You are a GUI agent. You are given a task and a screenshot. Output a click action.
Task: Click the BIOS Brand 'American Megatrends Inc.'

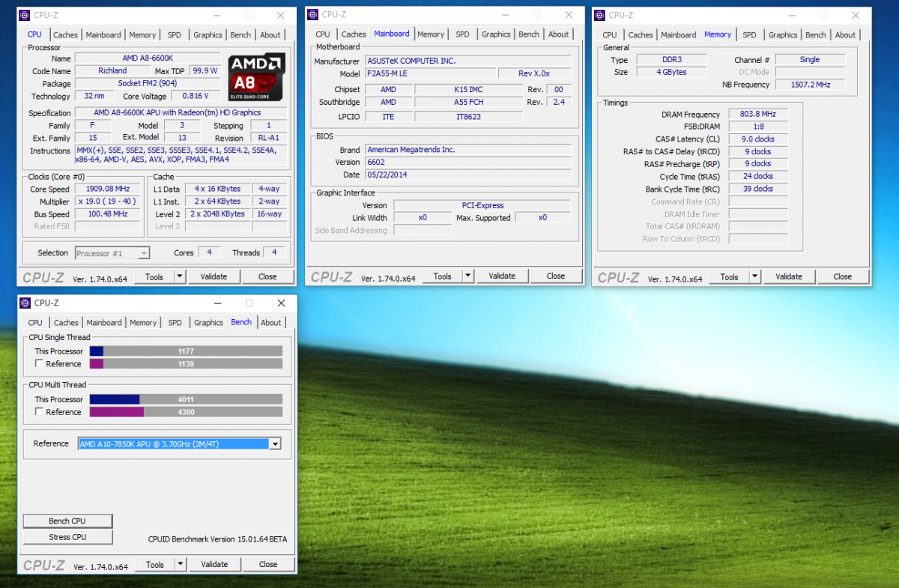[468, 150]
